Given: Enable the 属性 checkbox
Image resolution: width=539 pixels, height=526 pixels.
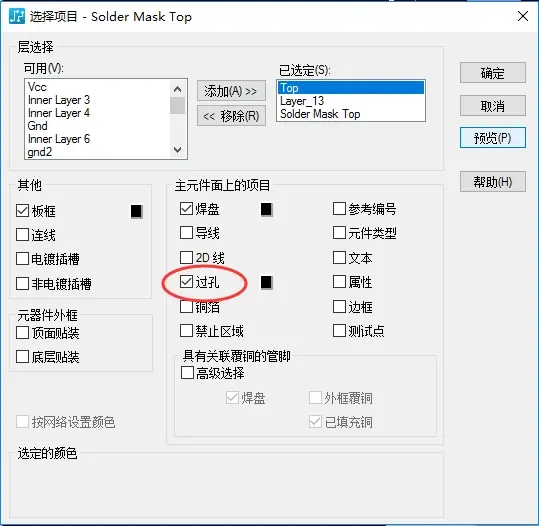Looking at the screenshot, I should pyautogui.click(x=339, y=282).
